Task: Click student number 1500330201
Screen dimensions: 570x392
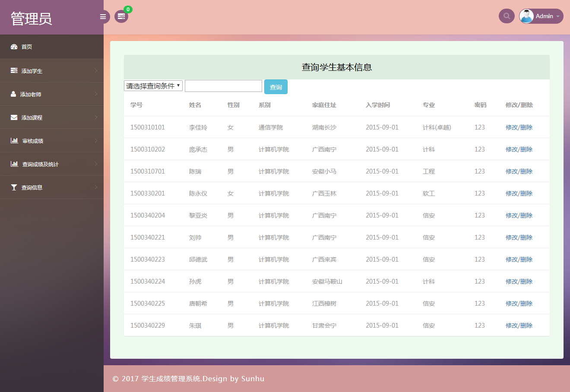Action: coord(148,193)
